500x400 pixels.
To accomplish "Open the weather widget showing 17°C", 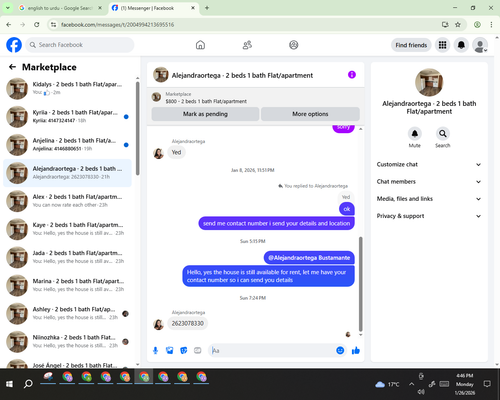I will 387,384.
